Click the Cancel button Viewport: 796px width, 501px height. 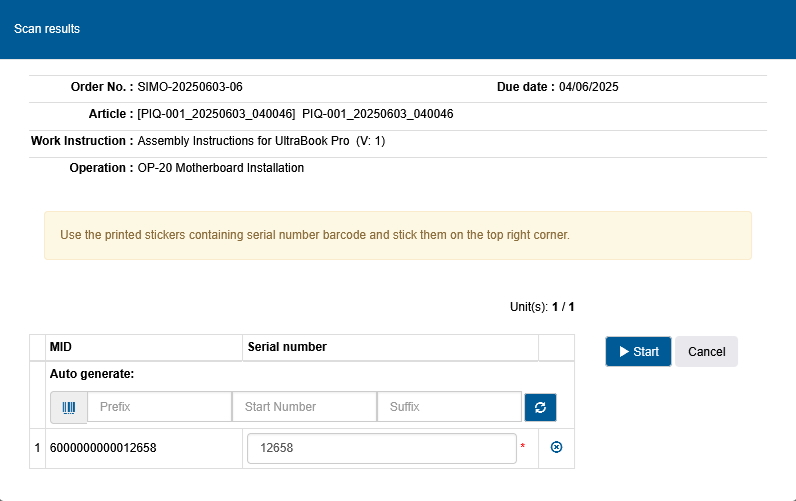(706, 351)
